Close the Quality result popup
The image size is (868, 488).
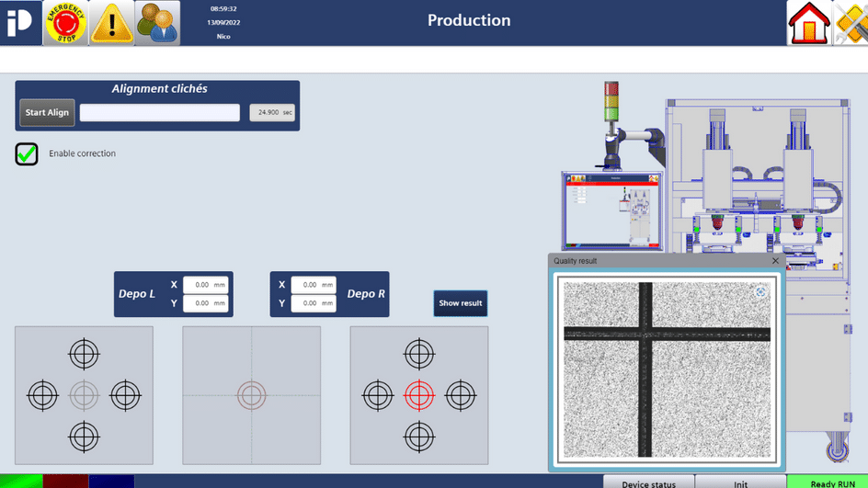tap(775, 261)
